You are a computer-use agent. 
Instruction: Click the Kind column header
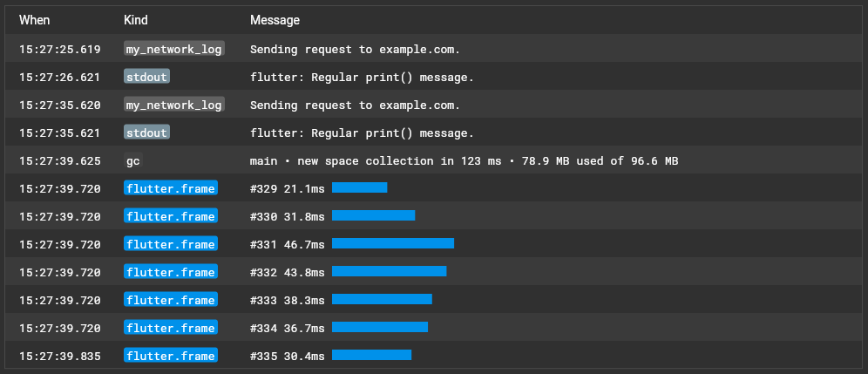pos(136,19)
